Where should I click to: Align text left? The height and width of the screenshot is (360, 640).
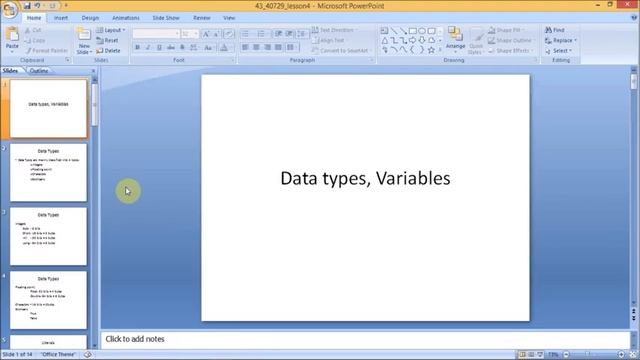(x=245, y=48)
